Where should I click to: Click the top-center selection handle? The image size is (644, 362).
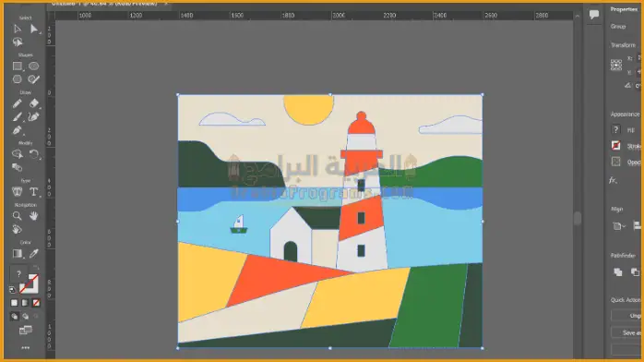tap(330, 95)
